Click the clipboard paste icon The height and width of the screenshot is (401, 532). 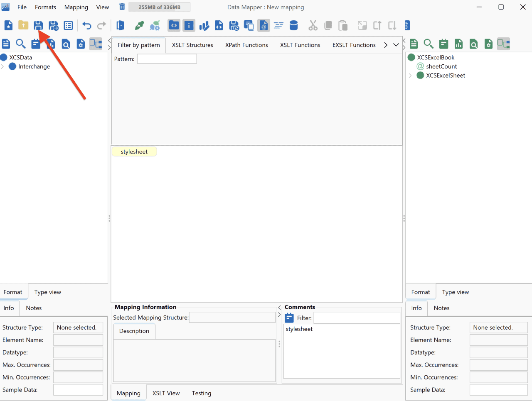click(x=343, y=25)
